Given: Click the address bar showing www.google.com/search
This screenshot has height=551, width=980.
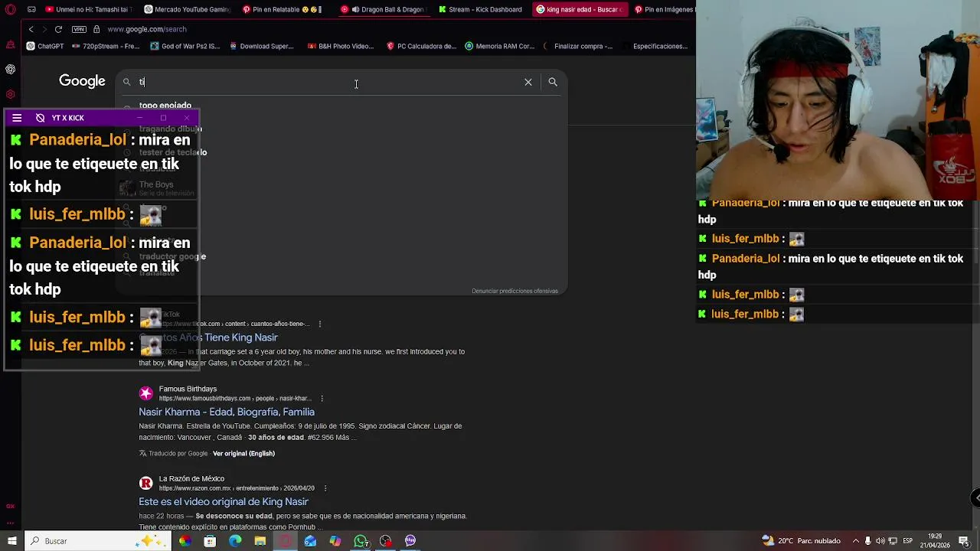Looking at the screenshot, I should coord(147,29).
